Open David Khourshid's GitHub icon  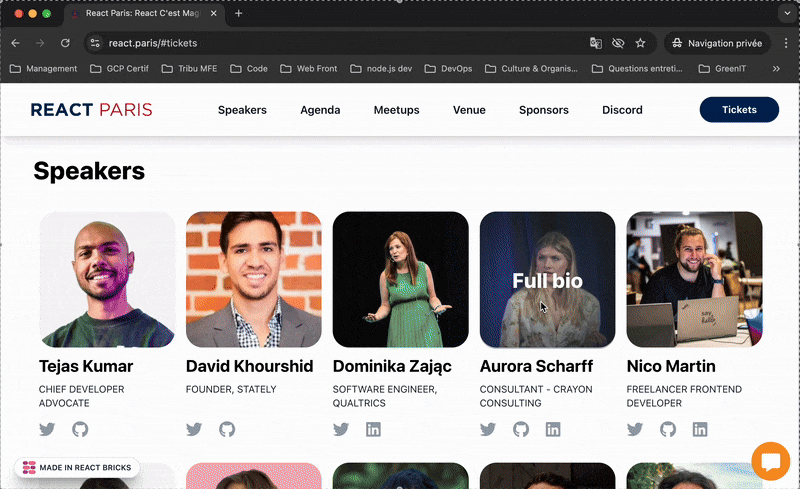pos(227,429)
